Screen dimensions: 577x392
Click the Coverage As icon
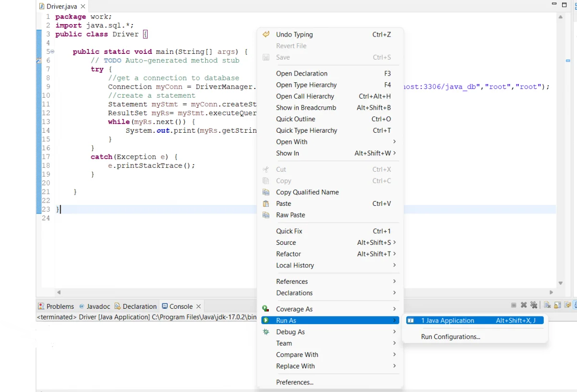[x=266, y=309]
